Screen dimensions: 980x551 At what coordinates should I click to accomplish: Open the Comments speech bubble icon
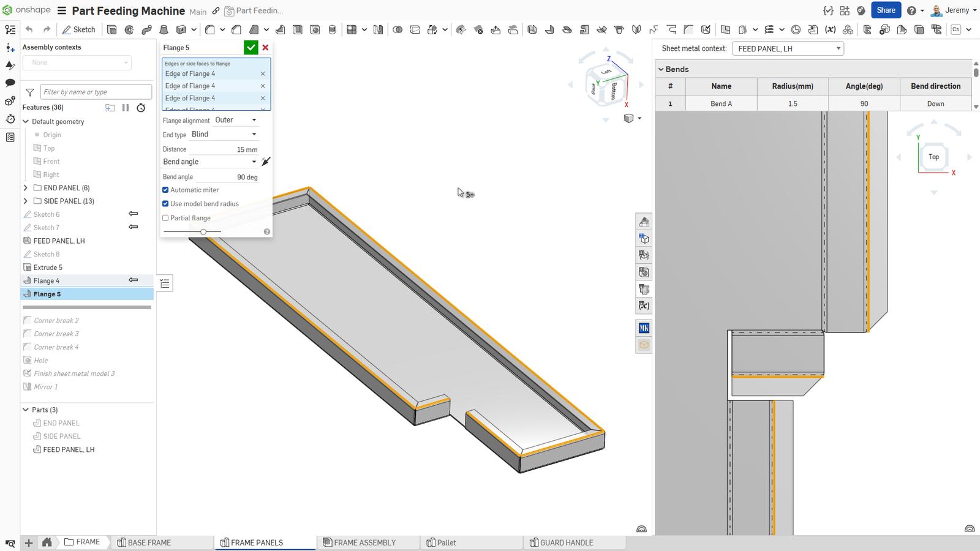pyautogui.click(x=10, y=83)
